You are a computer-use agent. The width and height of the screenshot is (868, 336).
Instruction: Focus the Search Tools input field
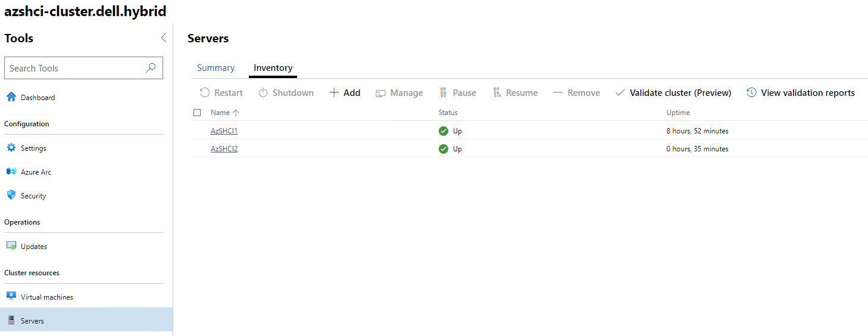pos(74,69)
